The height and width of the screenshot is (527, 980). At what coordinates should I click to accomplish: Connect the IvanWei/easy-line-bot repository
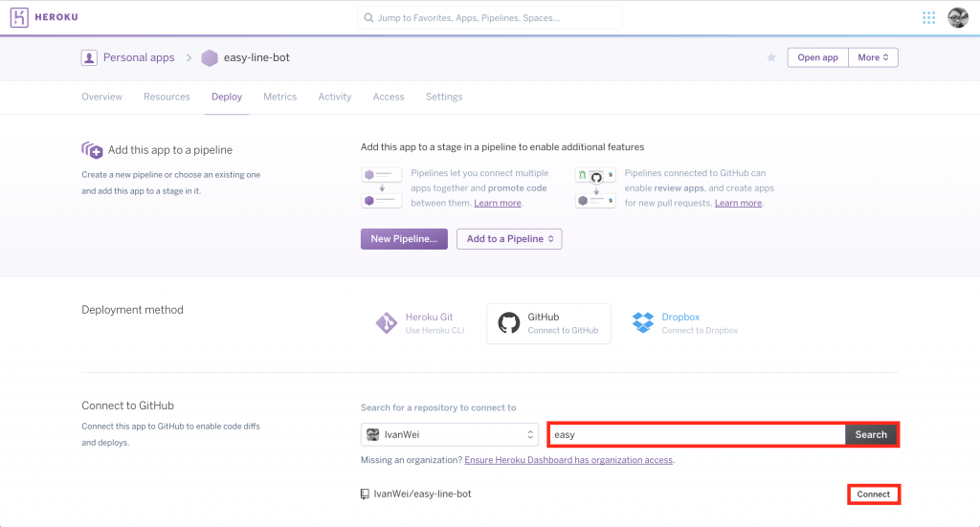873,494
